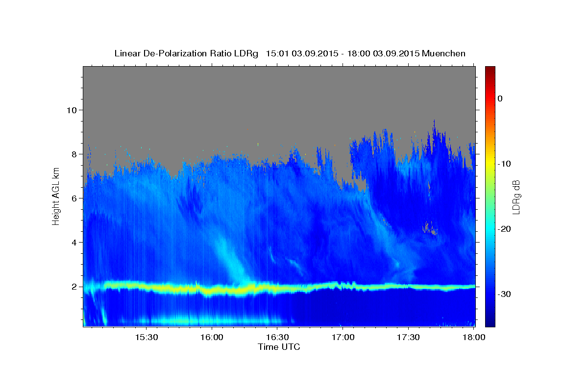This screenshot has height=392, width=588.
Task: Click the colorbar value -30
Action: 504,294
